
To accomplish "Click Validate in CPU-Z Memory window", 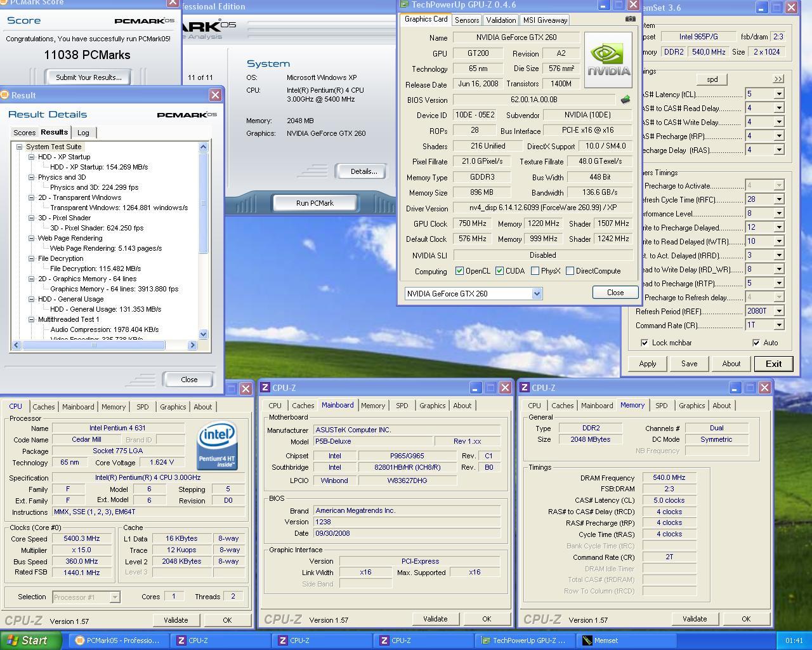I will [x=695, y=619].
